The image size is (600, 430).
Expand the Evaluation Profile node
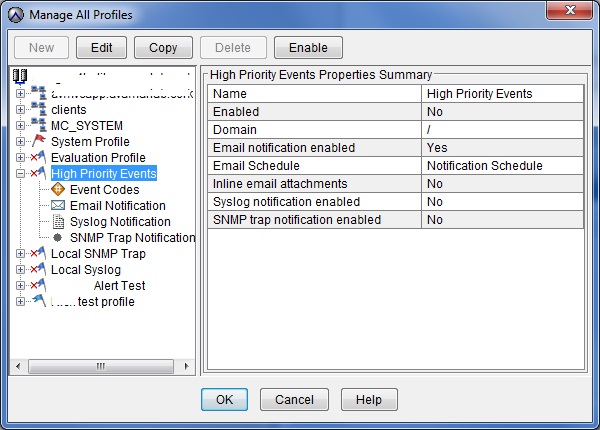point(20,158)
